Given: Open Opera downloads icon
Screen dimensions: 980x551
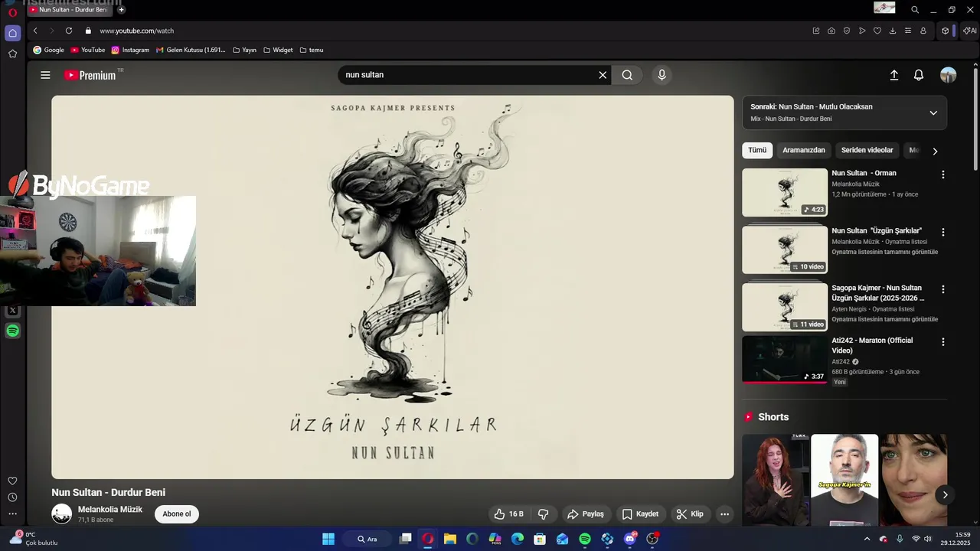Looking at the screenshot, I should coord(893,31).
